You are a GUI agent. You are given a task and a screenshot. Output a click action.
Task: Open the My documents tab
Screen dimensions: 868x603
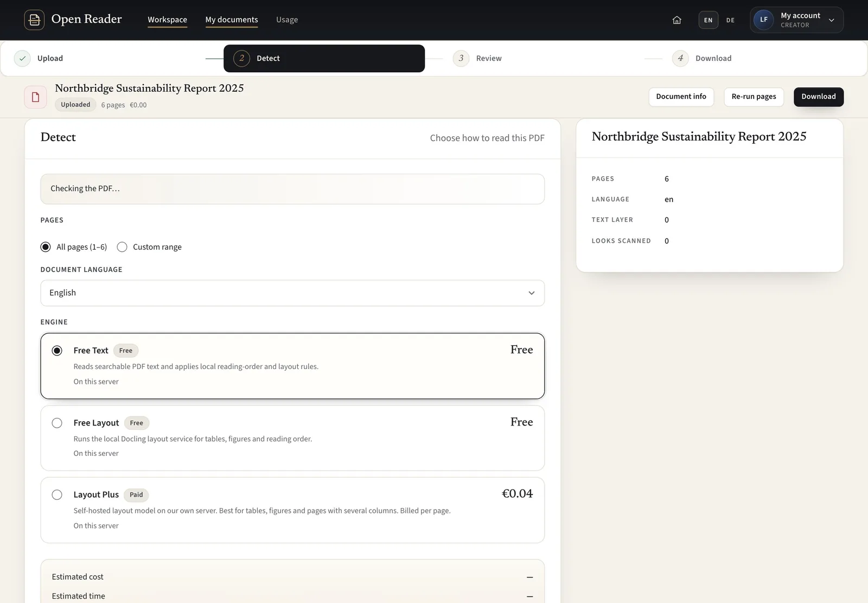232,20
